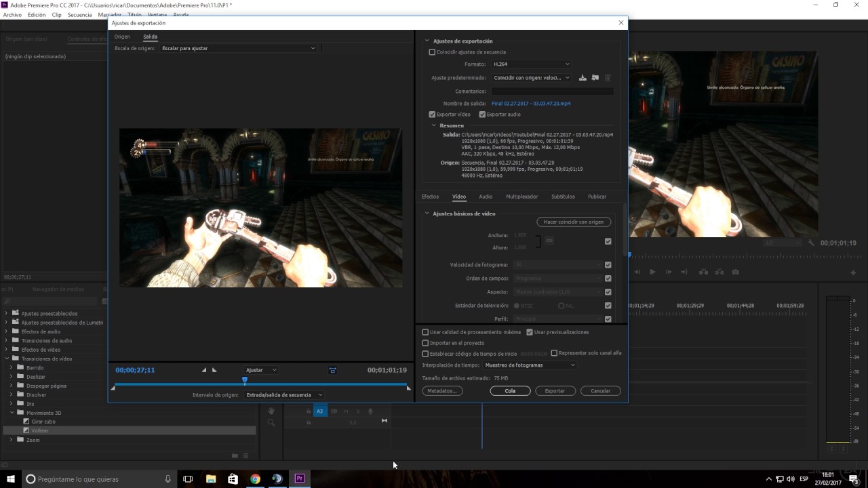Screen dimensions: 868x488
Task: Open the Windows Start menu
Action: tap(11, 479)
